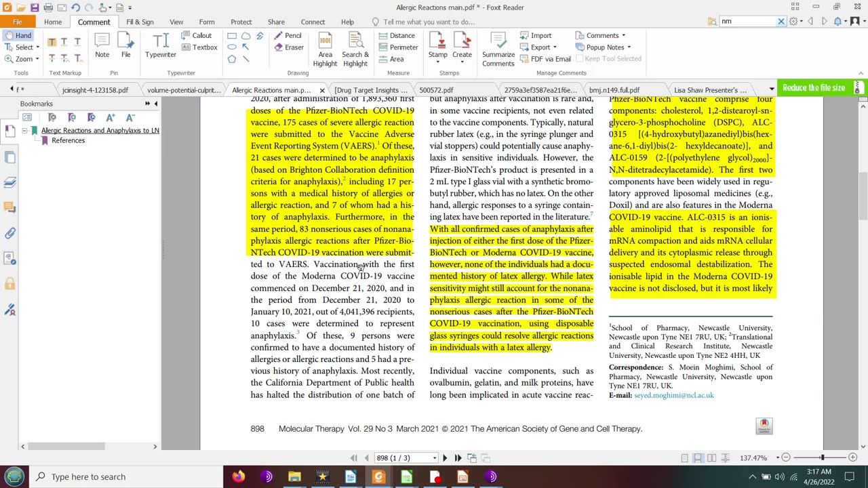Adjust the zoom level slider
The height and width of the screenshot is (488, 868).
click(821, 458)
